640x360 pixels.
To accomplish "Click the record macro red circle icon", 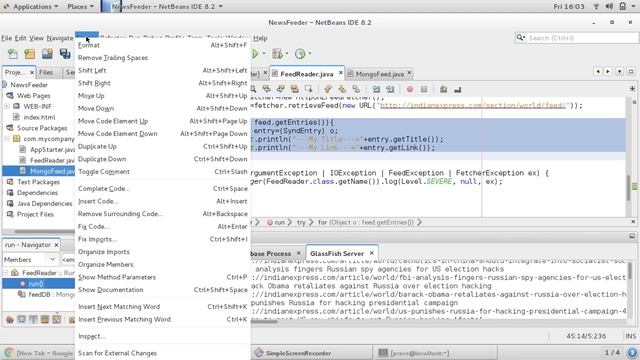I will click(410, 89).
